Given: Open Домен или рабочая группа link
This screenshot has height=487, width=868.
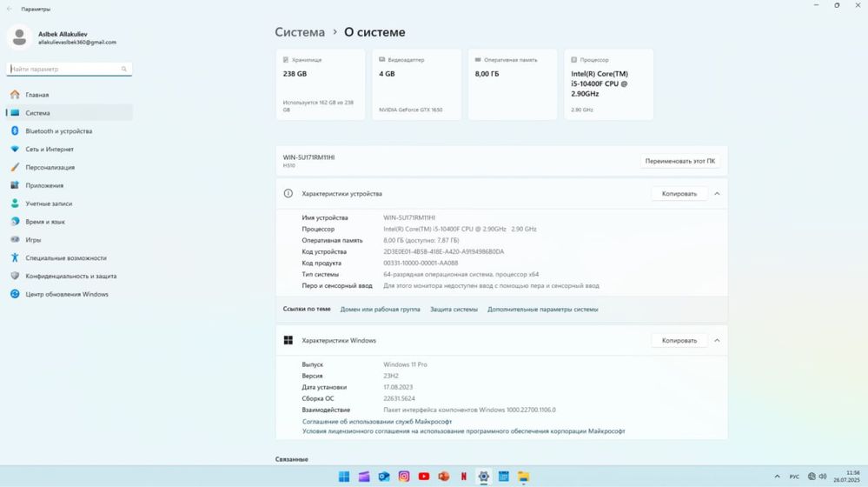Looking at the screenshot, I should click(381, 310).
